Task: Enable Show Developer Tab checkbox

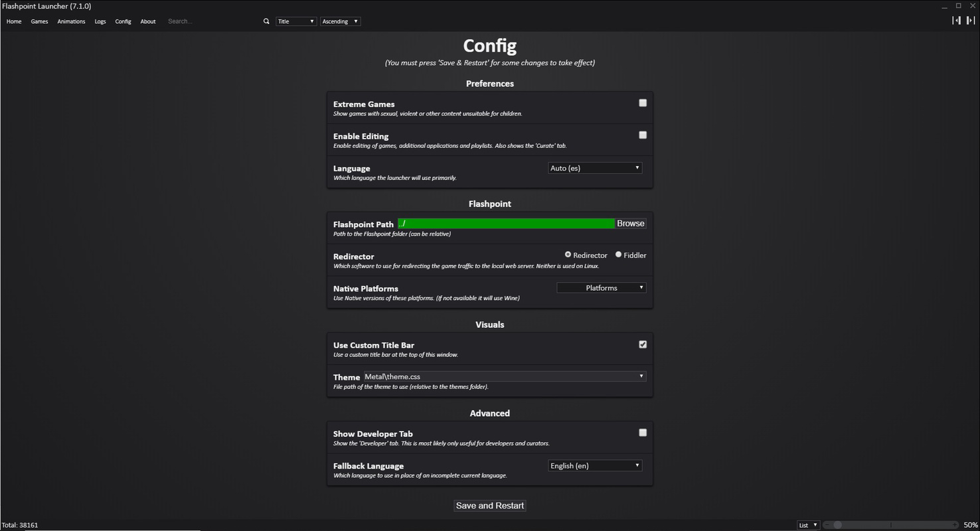Action: [x=643, y=433]
